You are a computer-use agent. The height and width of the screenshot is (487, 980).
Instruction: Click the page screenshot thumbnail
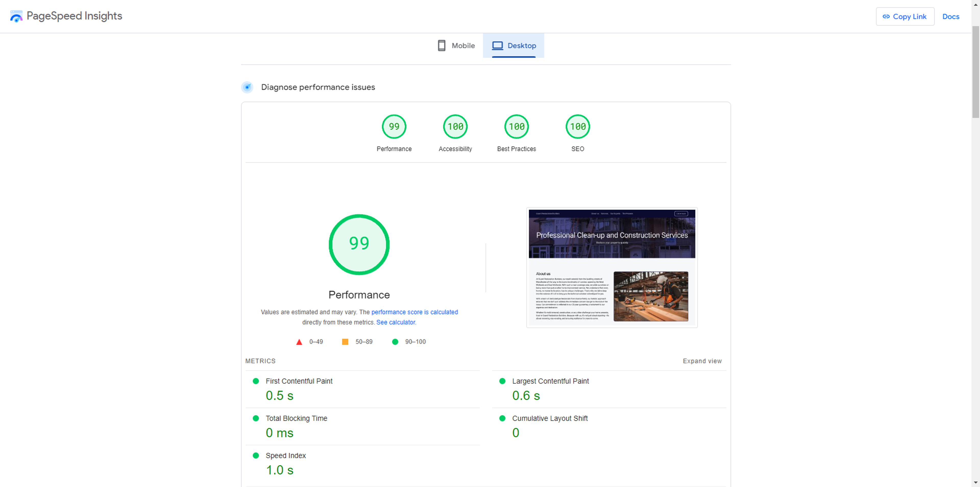(612, 267)
